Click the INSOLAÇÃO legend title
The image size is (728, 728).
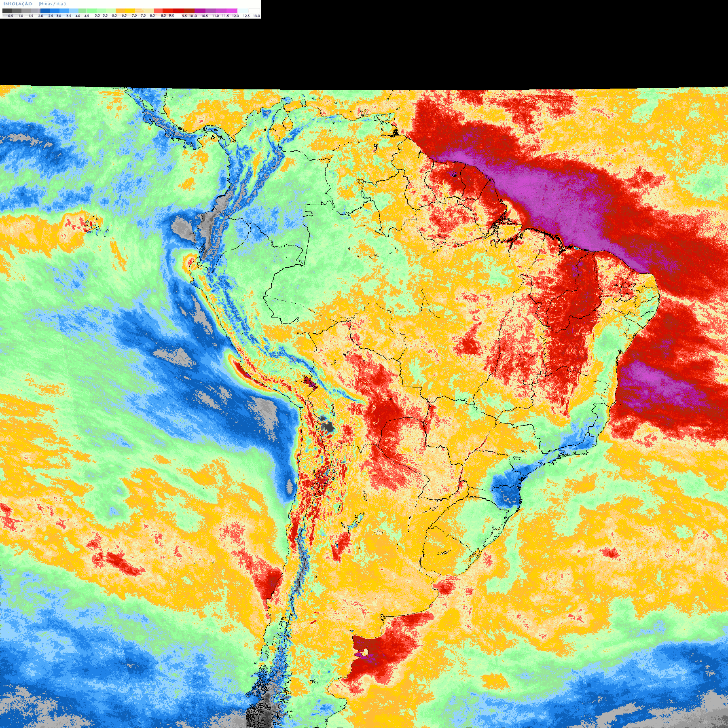point(18,4)
